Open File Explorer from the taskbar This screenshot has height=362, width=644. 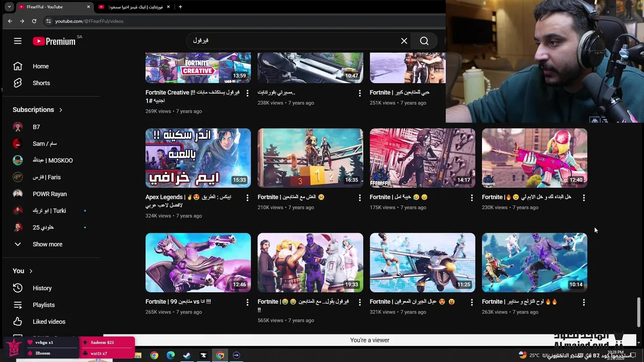(138, 355)
